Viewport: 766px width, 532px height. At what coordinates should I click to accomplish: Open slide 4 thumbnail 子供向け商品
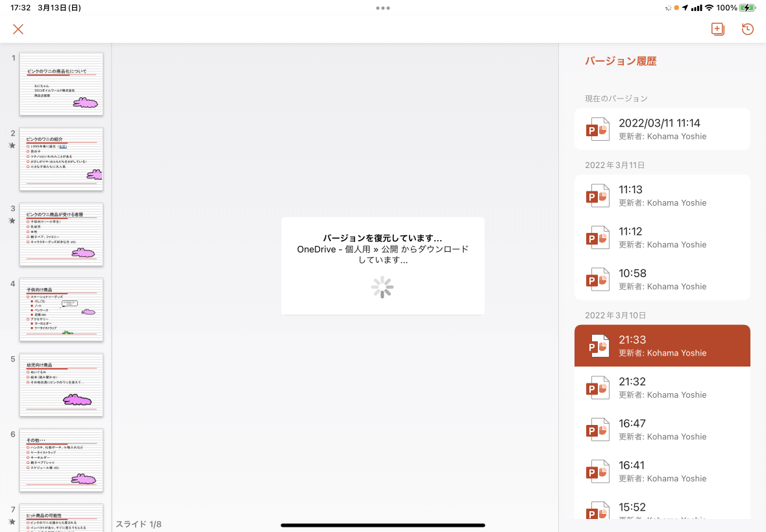point(61,309)
